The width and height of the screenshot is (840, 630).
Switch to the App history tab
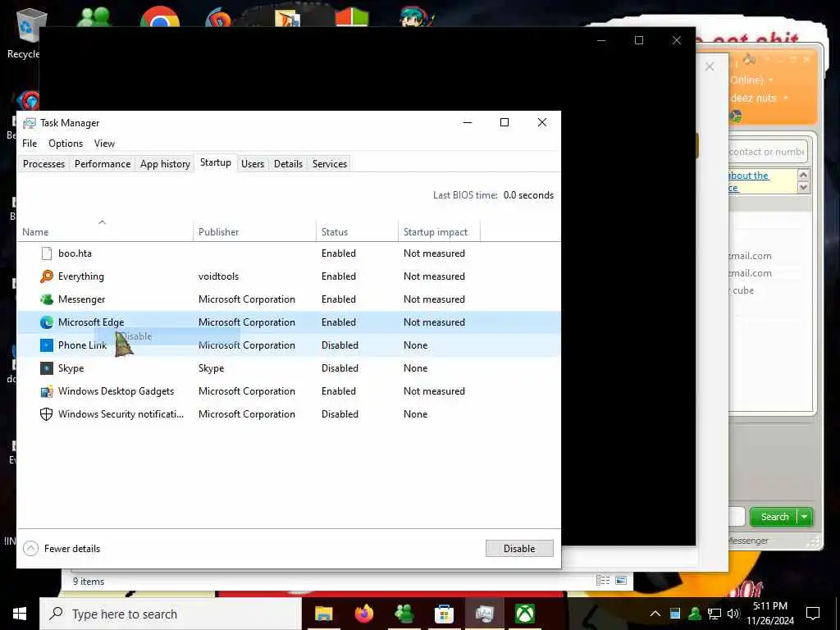click(x=165, y=164)
